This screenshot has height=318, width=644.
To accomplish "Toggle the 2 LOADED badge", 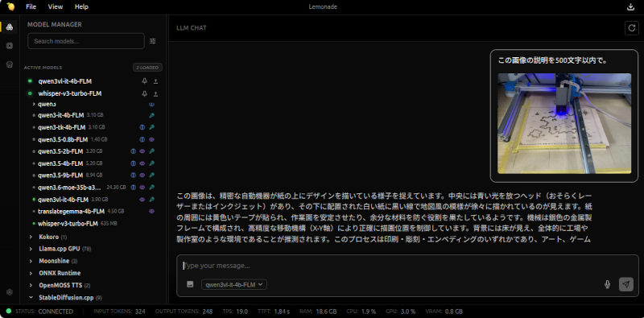I will point(147,68).
